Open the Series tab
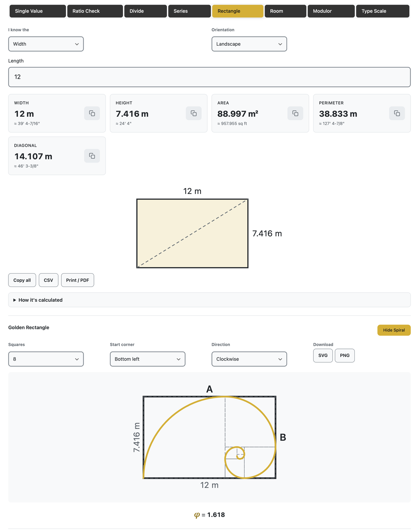Image resolution: width=419 pixels, height=532 pixels. tap(189, 11)
